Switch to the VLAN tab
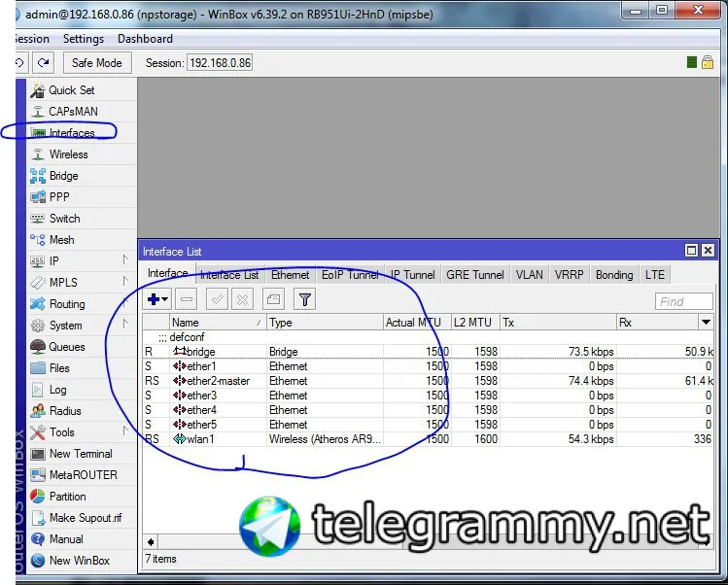Image resolution: width=728 pixels, height=585 pixels. pyautogui.click(x=530, y=275)
